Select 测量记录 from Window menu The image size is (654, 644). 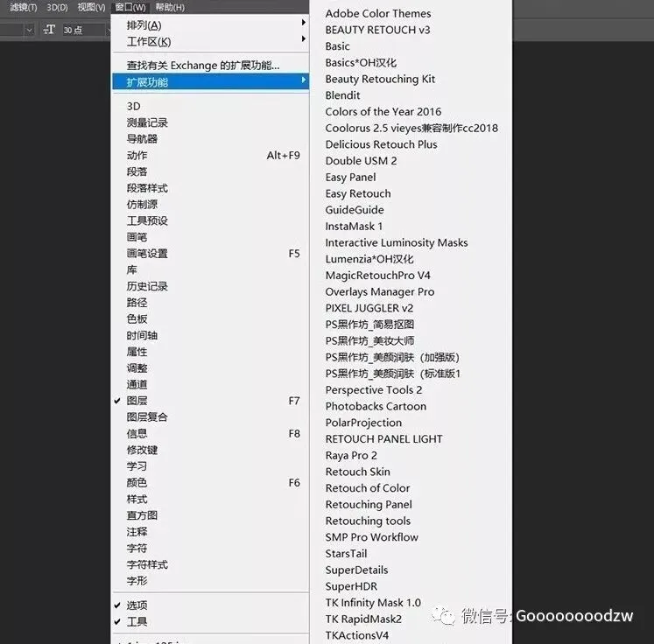[211, 122]
